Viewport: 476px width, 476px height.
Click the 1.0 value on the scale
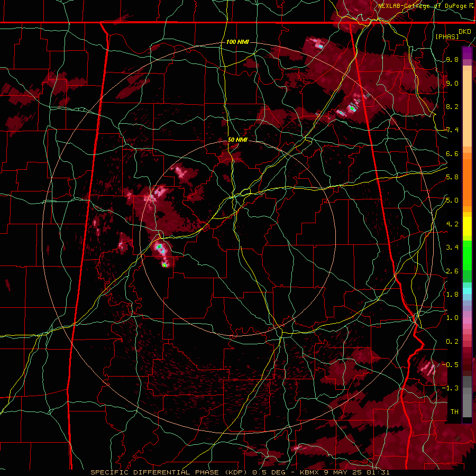(x=452, y=318)
